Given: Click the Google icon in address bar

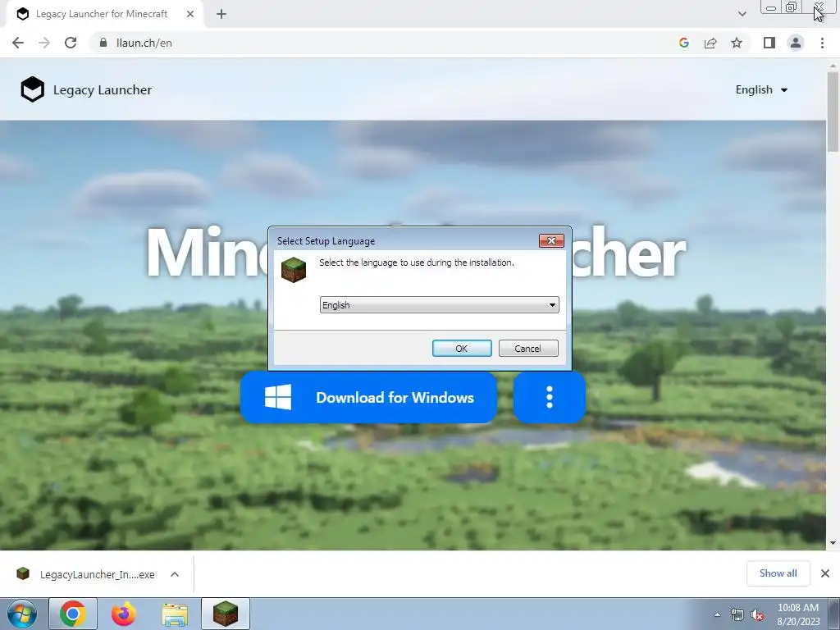Looking at the screenshot, I should point(684,43).
